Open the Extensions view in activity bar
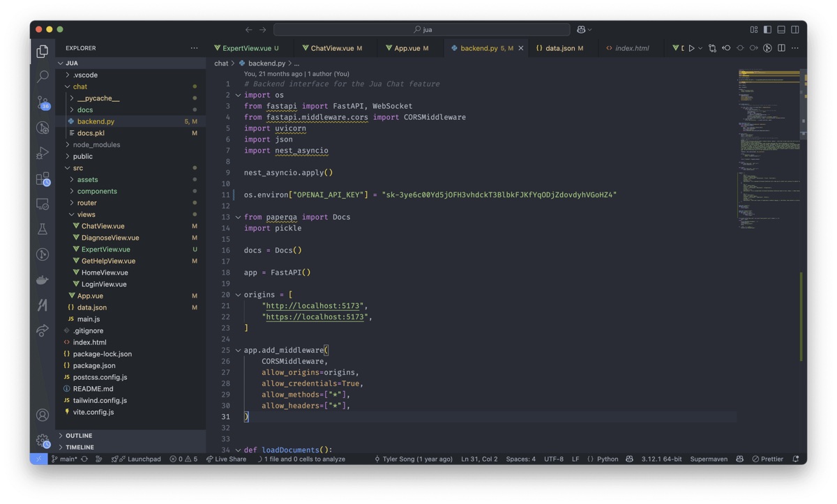This screenshot has height=504, width=837. (43, 179)
